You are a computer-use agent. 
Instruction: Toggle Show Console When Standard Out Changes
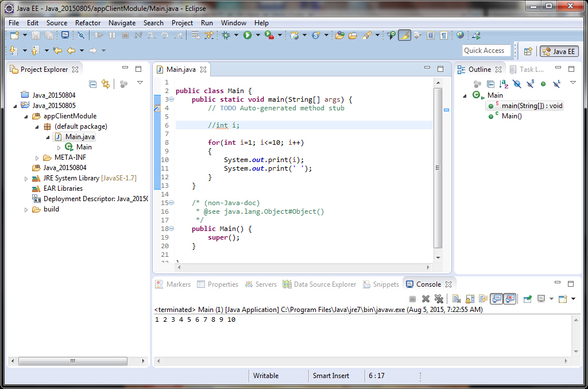pyautogui.click(x=495, y=298)
